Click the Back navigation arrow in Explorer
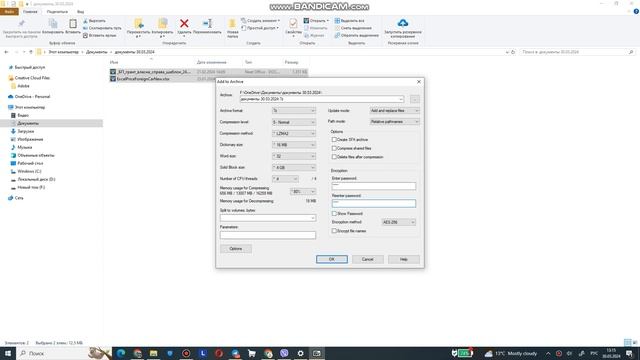 6,52
